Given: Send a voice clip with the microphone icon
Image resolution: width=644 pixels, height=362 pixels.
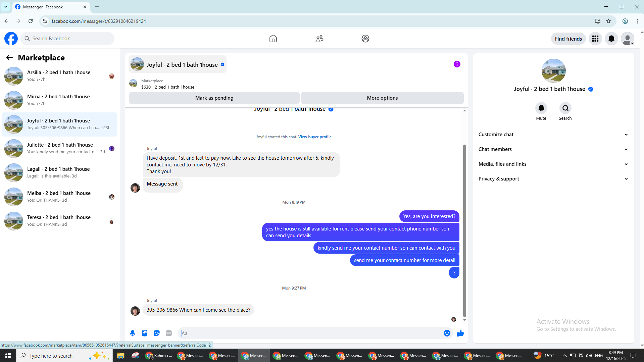Looking at the screenshot, I should (133, 333).
